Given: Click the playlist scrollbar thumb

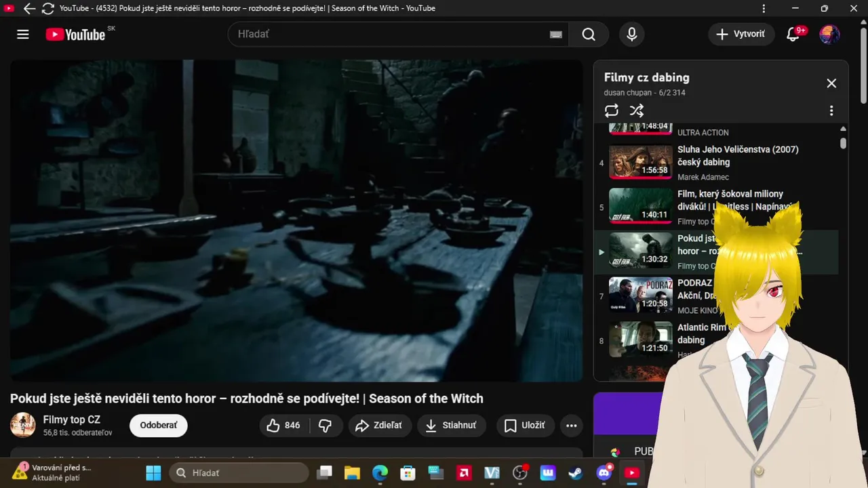Looking at the screenshot, I should (x=843, y=143).
